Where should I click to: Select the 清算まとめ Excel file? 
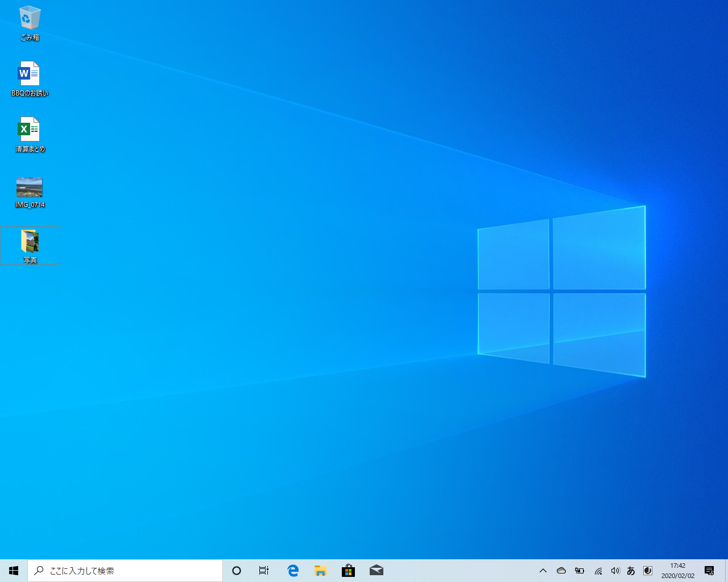tap(30, 135)
